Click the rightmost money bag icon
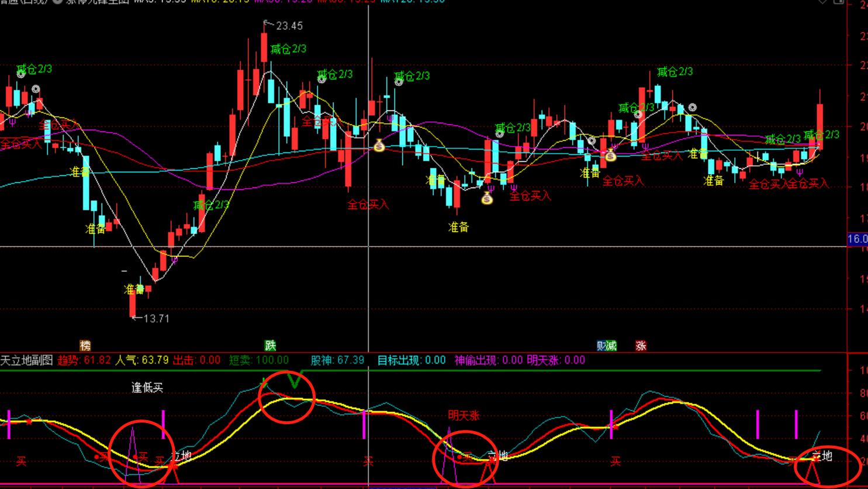This screenshot has width=868, height=489. click(611, 155)
